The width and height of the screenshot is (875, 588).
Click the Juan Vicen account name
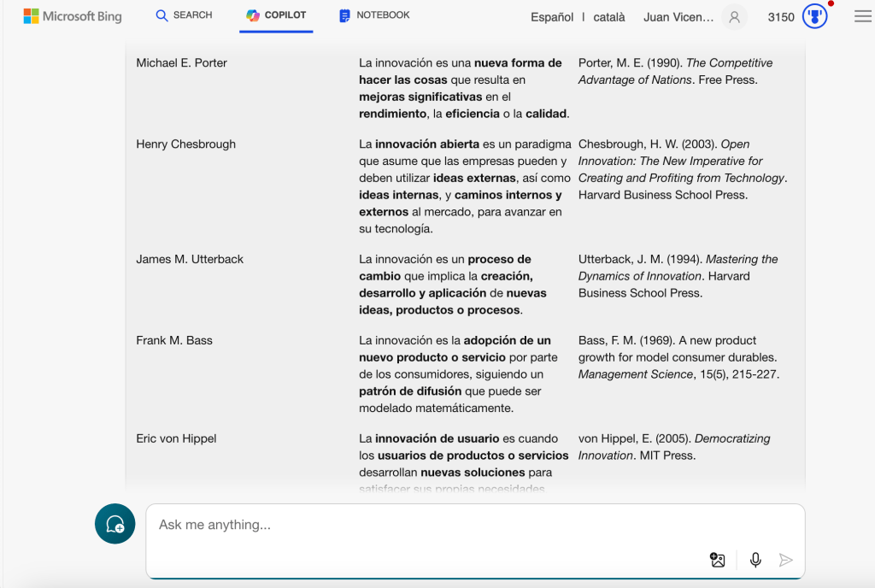[679, 17]
